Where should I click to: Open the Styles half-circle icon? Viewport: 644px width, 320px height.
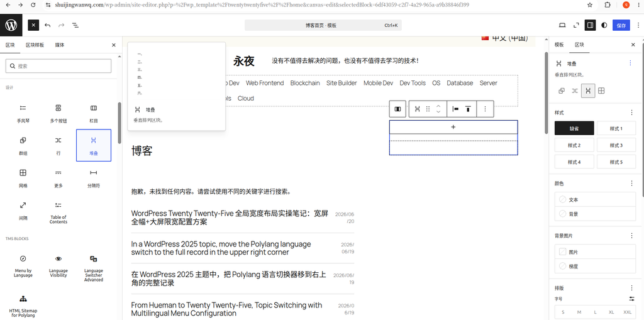point(604,25)
